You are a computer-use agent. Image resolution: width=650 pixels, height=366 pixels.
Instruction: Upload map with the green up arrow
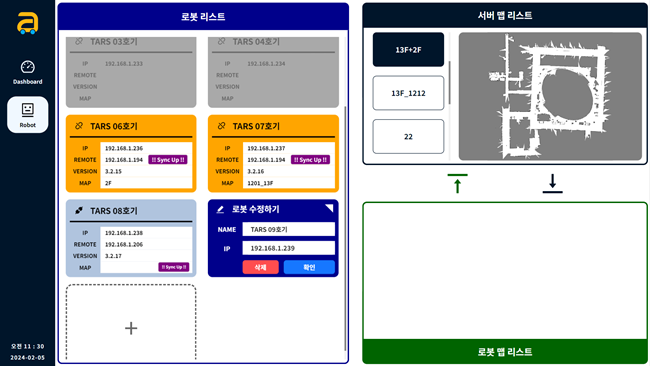[x=457, y=184]
